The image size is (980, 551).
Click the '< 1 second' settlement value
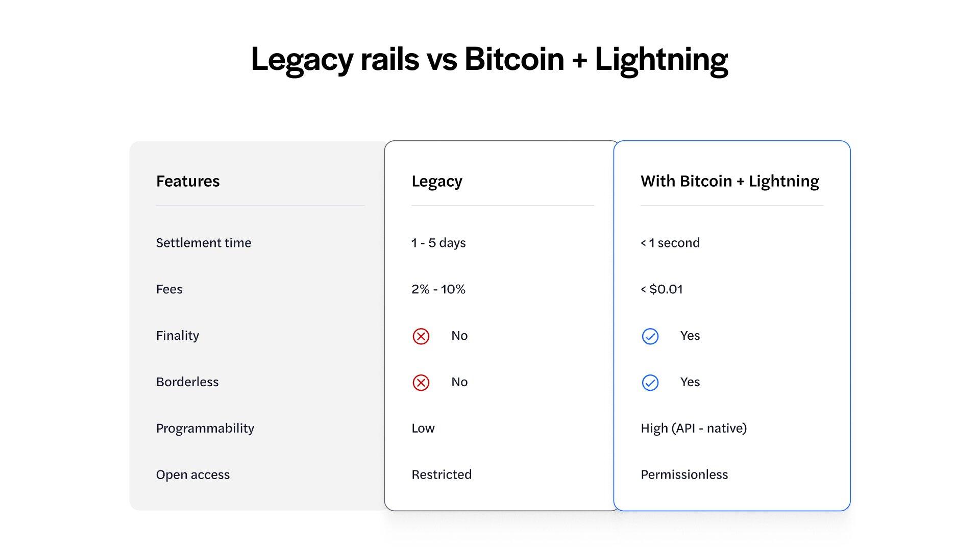tap(670, 243)
